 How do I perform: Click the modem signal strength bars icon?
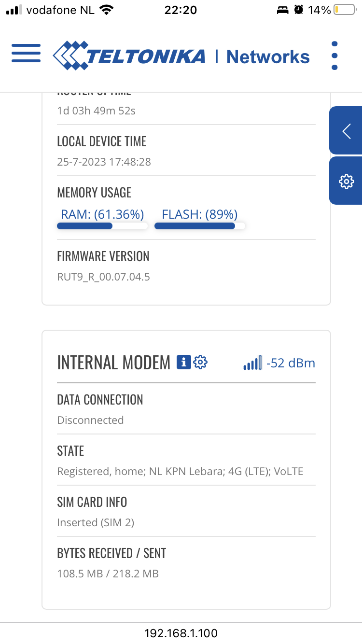[x=253, y=363]
